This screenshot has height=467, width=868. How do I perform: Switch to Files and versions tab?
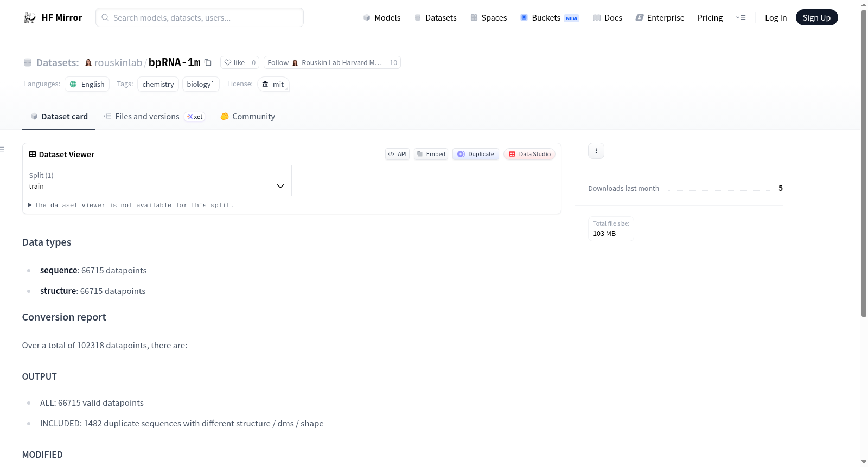pos(154,117)
